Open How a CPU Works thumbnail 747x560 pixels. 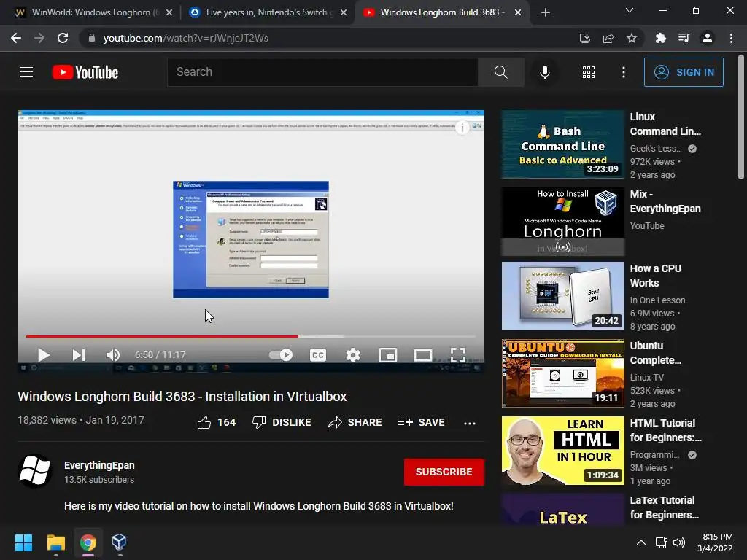562,296
